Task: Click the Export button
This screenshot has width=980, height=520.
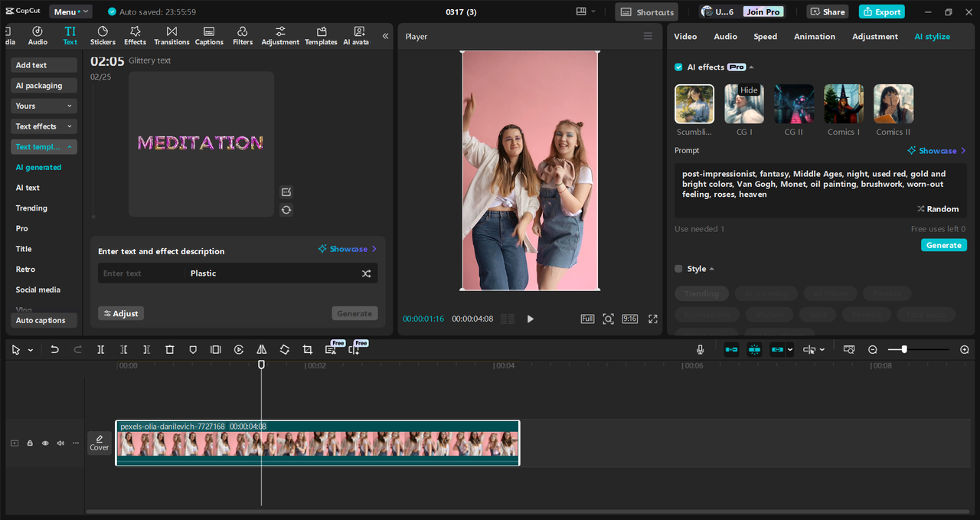Action: 881,11
